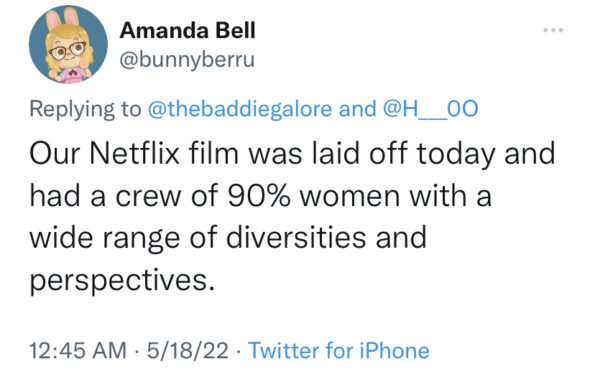The height and width of the screenshot is (382, 595).
Task: Click the 'and' between the mentions
Action: pos(357,109)
